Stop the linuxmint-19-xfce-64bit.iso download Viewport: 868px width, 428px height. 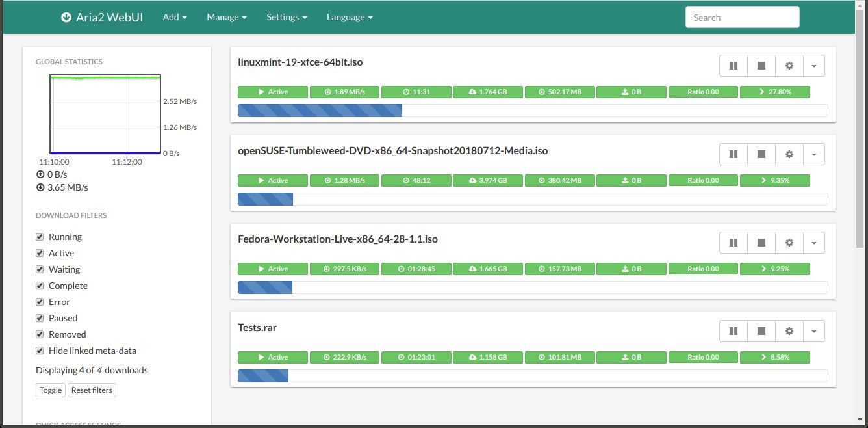coord(761,66)
